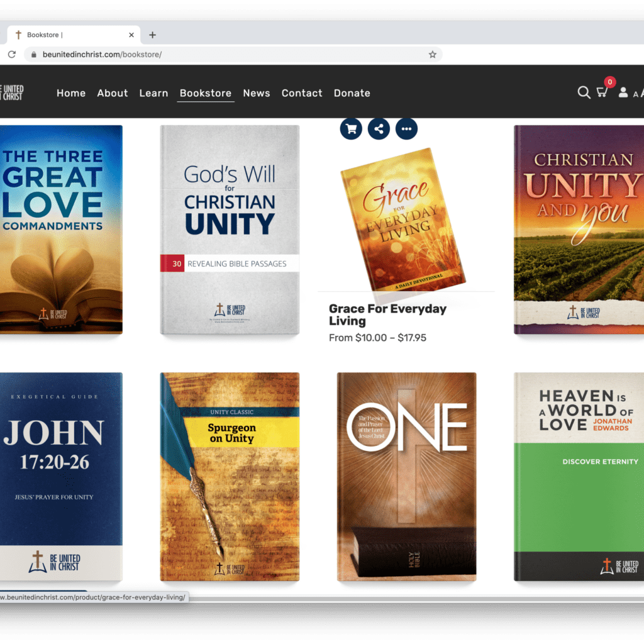Click the padlock site security indicator

coord(33,55)
